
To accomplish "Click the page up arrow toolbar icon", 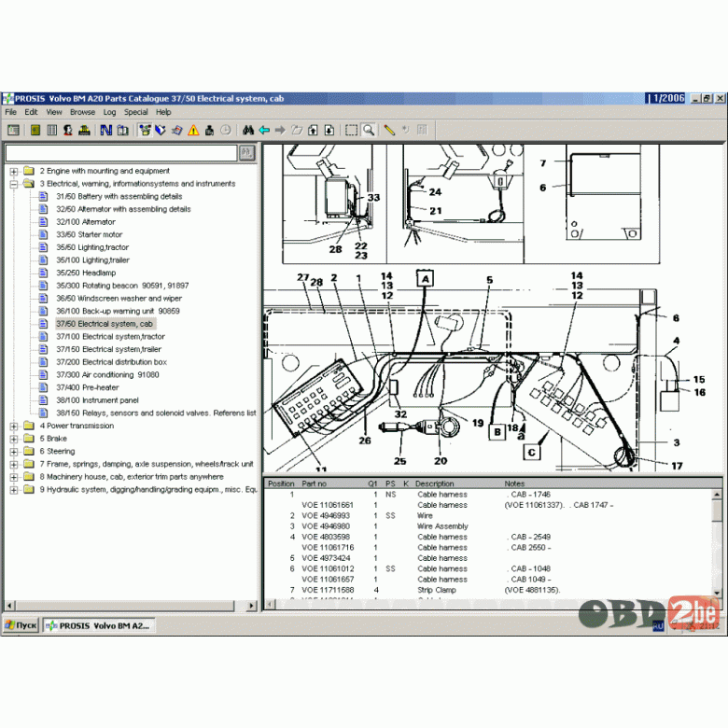I will click(313, 130).
